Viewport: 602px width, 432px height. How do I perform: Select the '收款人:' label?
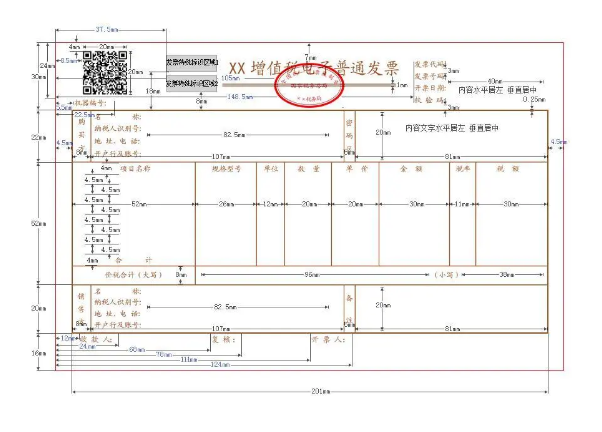(x=96, y=339)
